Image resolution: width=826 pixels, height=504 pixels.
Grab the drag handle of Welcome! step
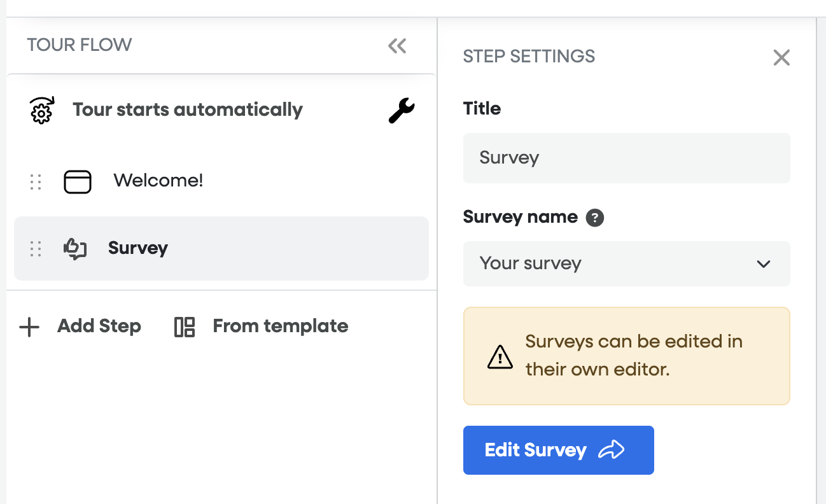point(36,182)
